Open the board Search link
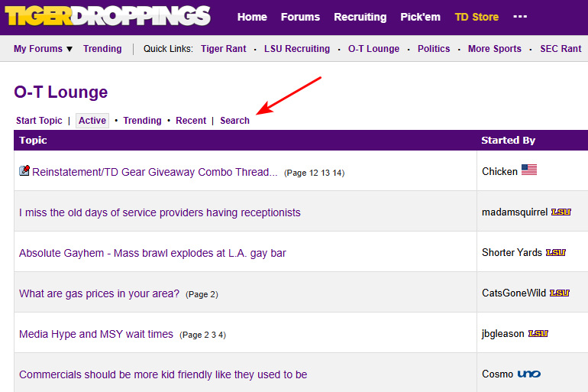 234,121
